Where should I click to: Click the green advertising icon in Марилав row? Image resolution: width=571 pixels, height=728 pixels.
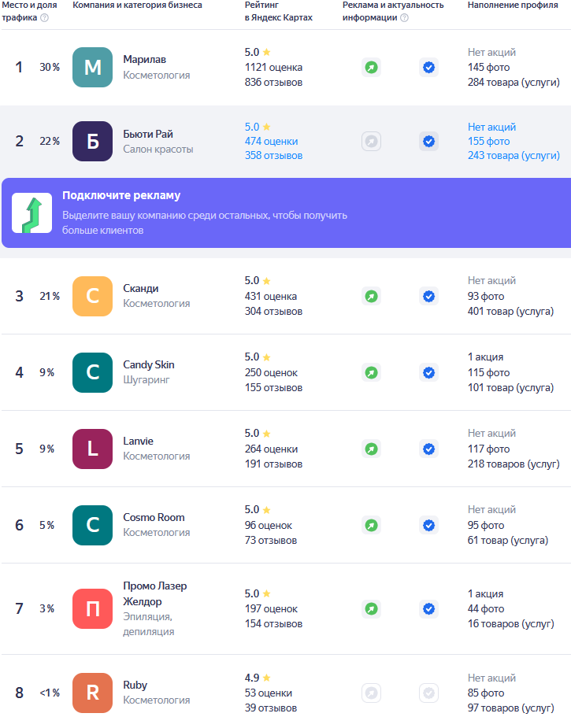(x=371, y=68)
